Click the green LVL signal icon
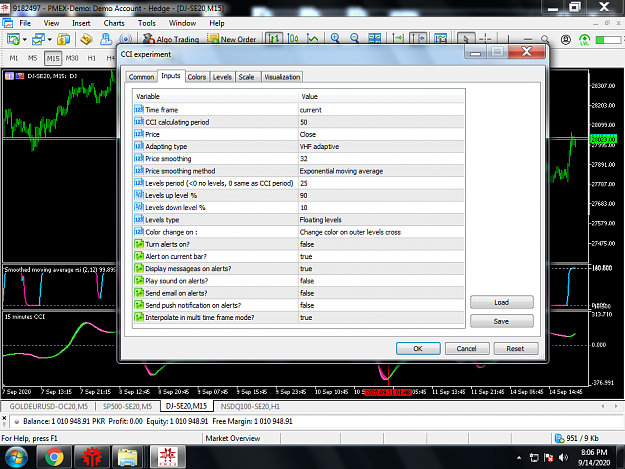 (584, 39)
